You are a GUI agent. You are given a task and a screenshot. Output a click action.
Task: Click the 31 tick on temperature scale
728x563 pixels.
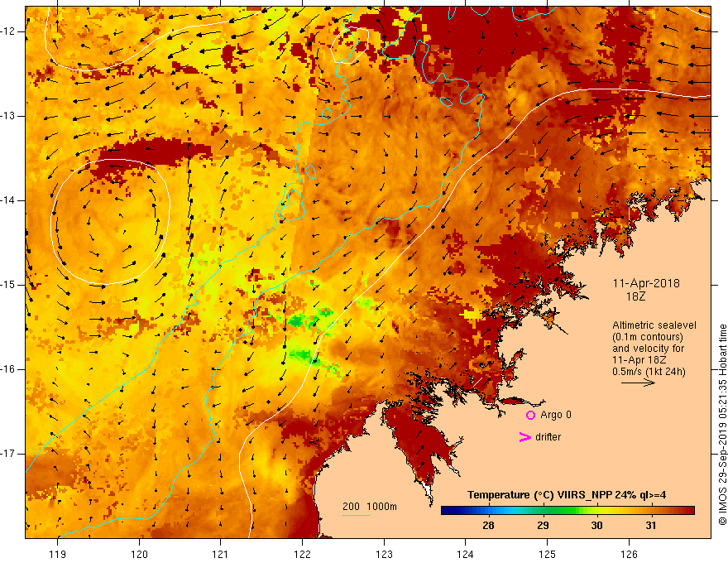[651, 526]
